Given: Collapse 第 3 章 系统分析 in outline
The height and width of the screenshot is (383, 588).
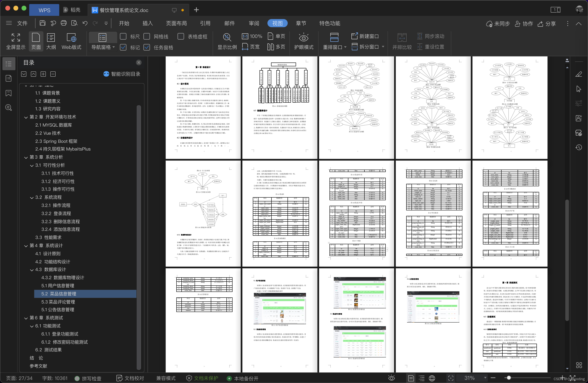Looking at the screenshot, I should 26,158.
